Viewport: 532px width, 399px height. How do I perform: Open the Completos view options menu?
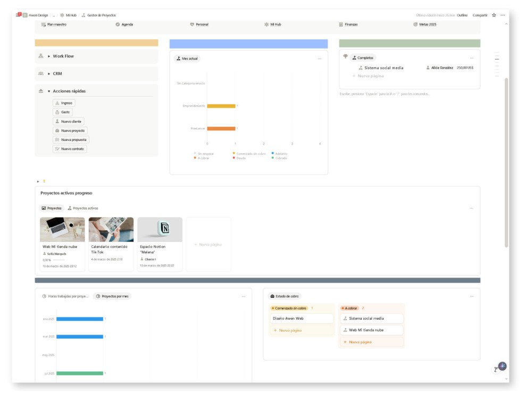(x=471, y=58)
